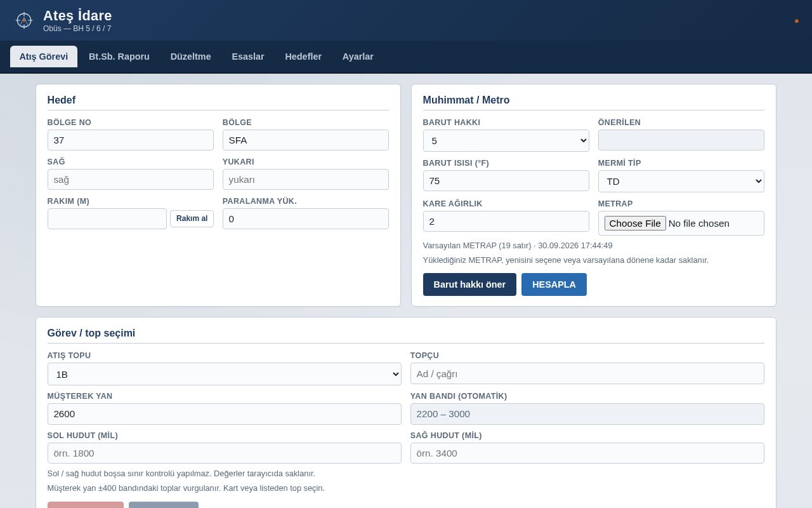Choose a METRAP file to upload
Image resolution: width=812 pixels, height=508 pixels.
[635, 224]
